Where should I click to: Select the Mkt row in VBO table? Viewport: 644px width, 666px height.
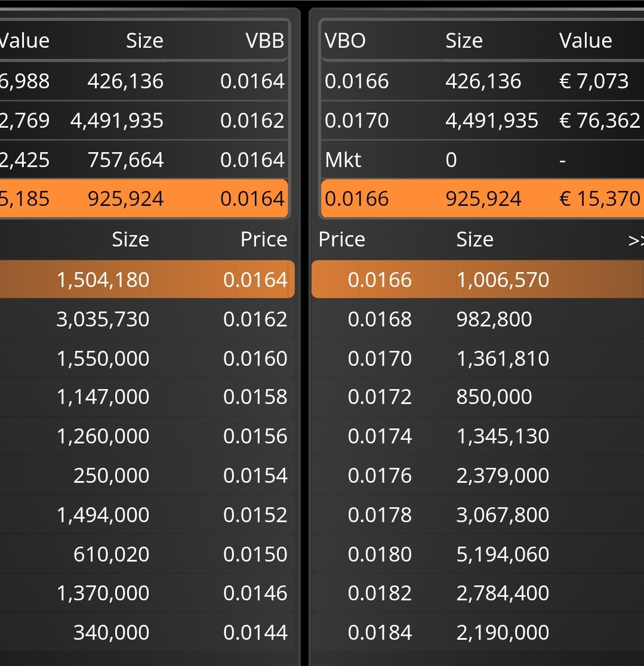click(x=482, y=160)
